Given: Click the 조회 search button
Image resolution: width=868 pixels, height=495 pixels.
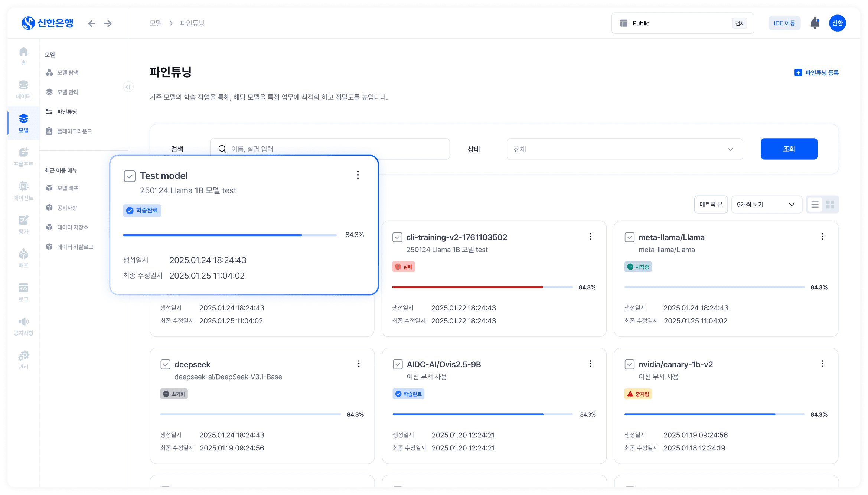Looking at the screenshot, I should point(789,149).
